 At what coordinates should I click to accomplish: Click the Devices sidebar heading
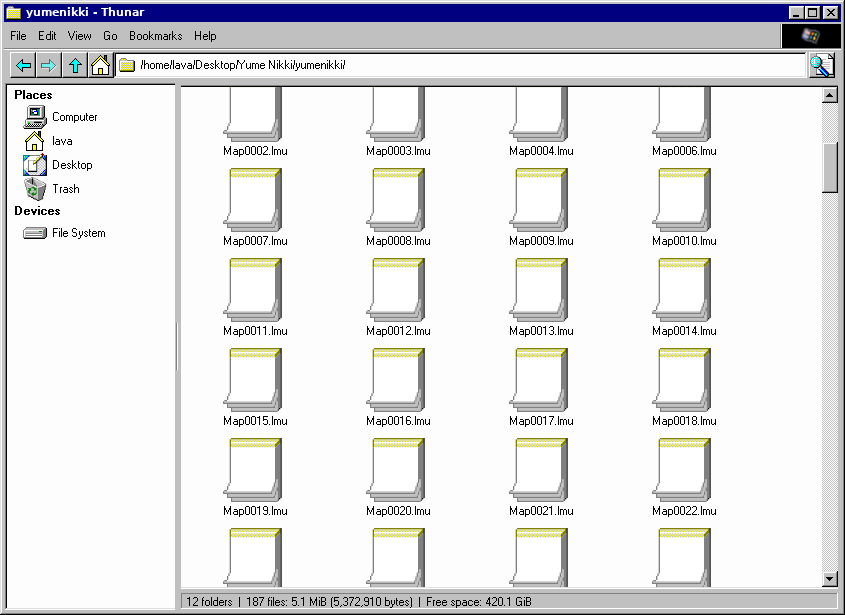[x=37, y=211]
